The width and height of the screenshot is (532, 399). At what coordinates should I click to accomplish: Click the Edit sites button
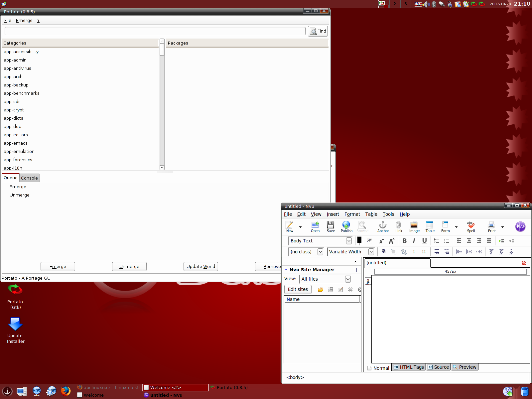click(x=298, y=289)
